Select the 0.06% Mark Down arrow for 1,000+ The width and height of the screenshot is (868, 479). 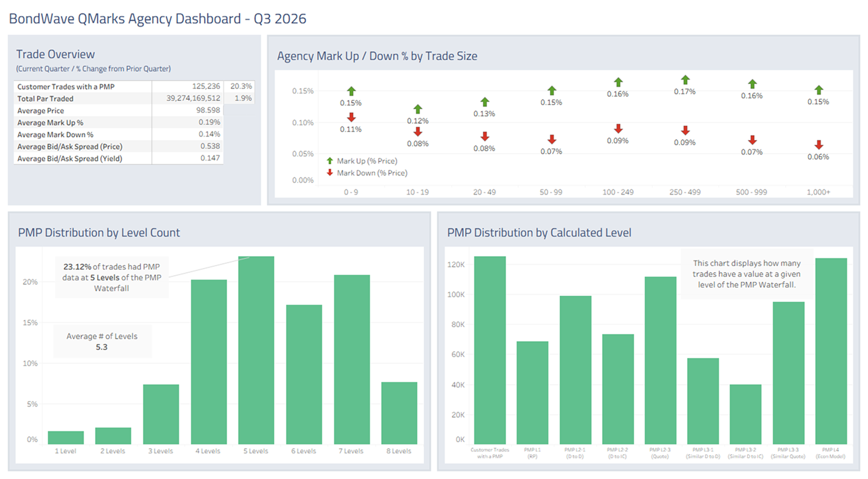[819, 145]
